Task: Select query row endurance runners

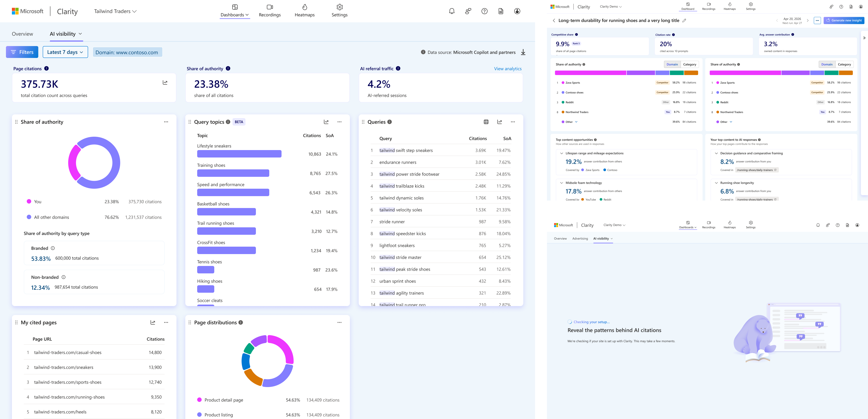Action: point(440,162)
